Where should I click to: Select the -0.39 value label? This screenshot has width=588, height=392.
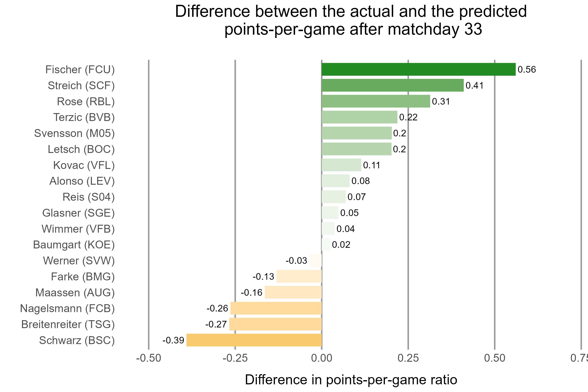coord(173,340)
